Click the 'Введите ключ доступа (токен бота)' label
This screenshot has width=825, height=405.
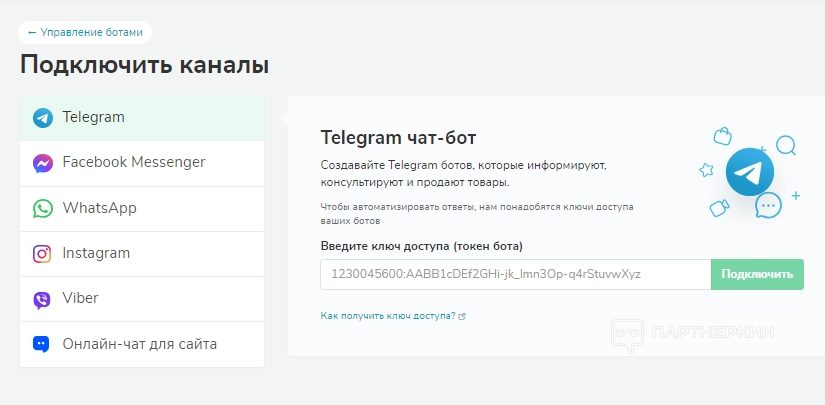[x=421, y=246]
